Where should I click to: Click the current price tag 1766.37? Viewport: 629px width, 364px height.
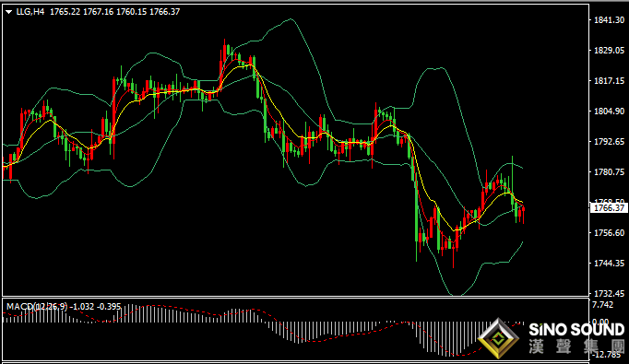point(609,207)
